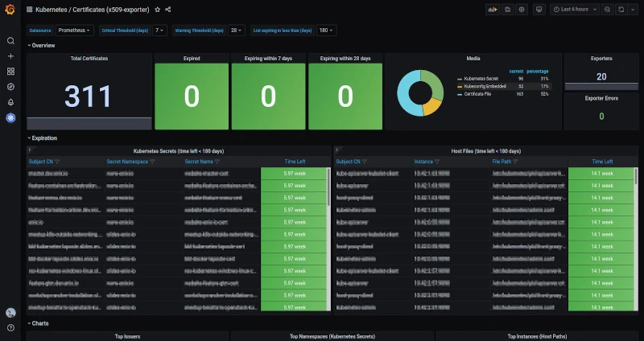Open the Grafana home logo
Viewport: 644px width, 341px height.
[x=10, y=10]
